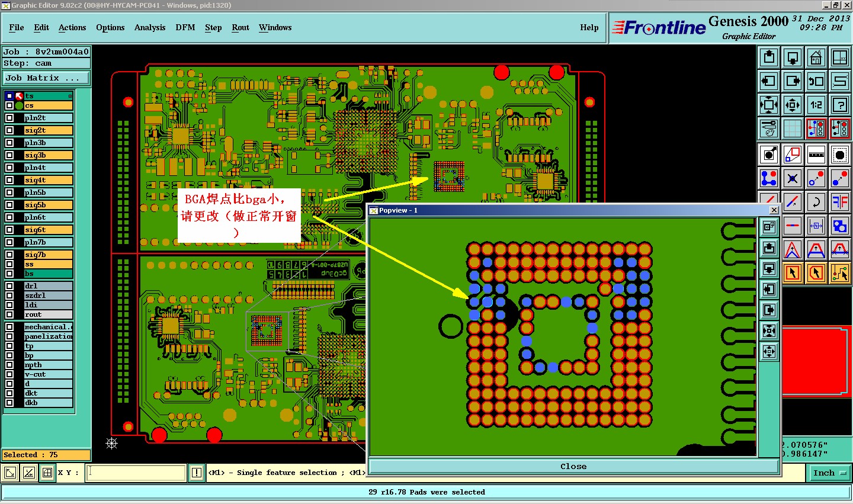Click the ruler measure icon
Image resolution: width=853 pixels, height=504 pixels.
[x=816, y=155]
